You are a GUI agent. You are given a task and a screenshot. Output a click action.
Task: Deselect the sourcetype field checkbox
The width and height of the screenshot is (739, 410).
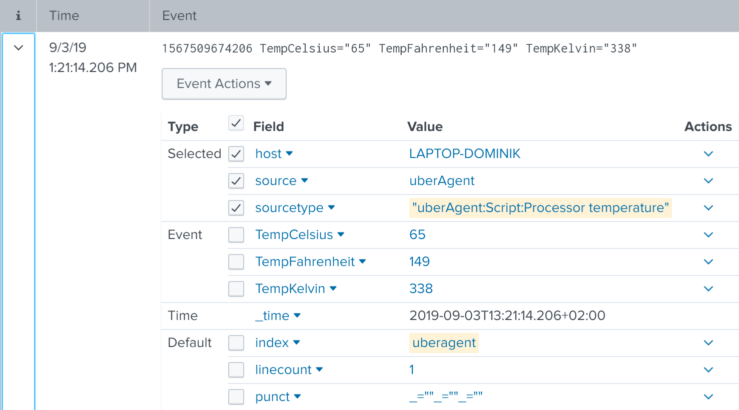click(236, 208)
